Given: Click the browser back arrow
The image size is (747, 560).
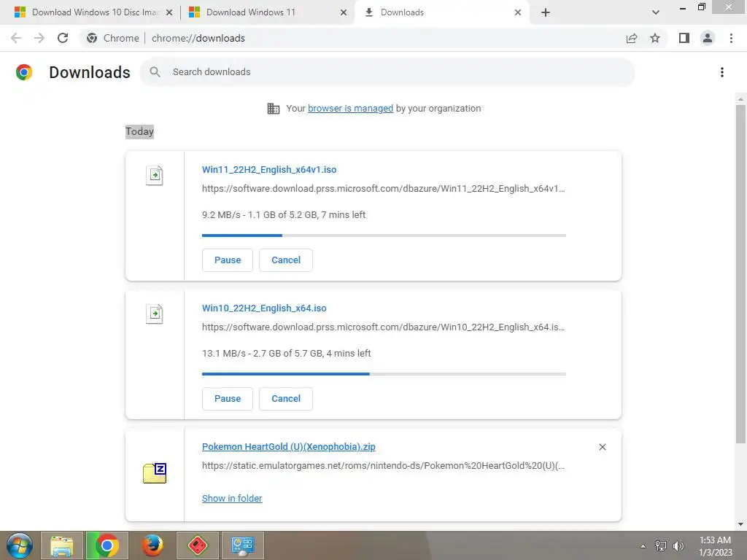Looking at the screenshot, I should [16, 38].
